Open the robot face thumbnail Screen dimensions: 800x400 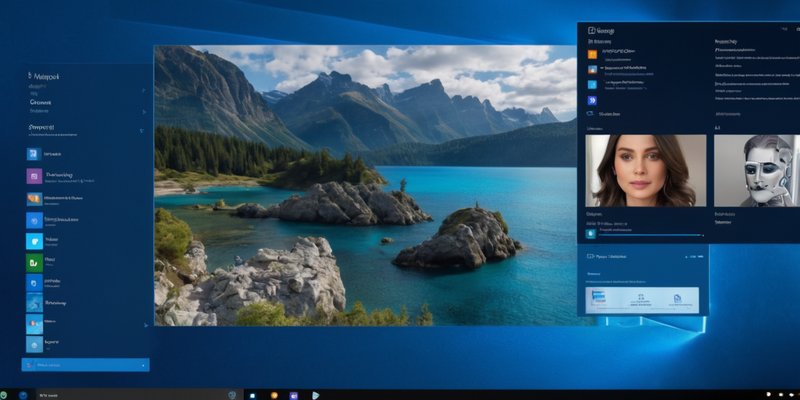(x=757, y=170)
